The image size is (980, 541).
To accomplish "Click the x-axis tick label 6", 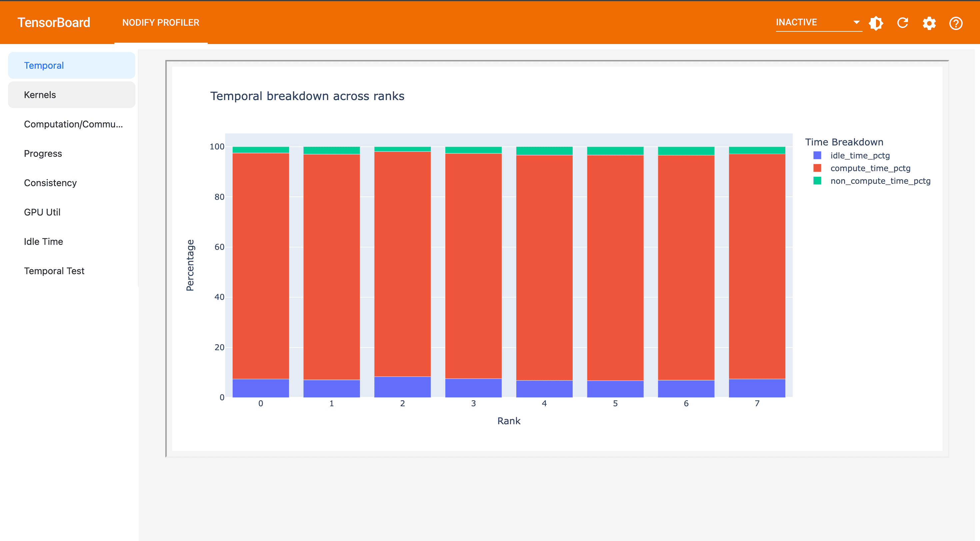I will [x=686, y=403].
